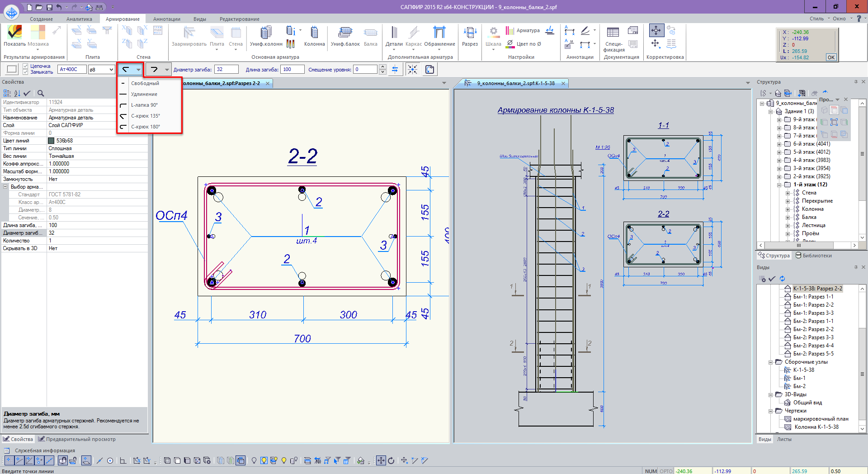Switch to the Аннотации ribbon tab

pyautogui.click(x=166, y=19)
